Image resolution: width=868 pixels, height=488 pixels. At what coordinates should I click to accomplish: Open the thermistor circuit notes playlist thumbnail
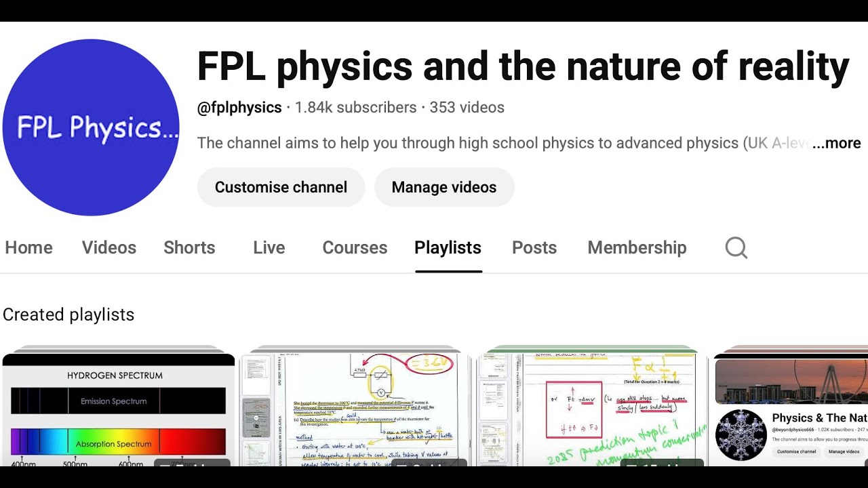[x=356, y=409]
